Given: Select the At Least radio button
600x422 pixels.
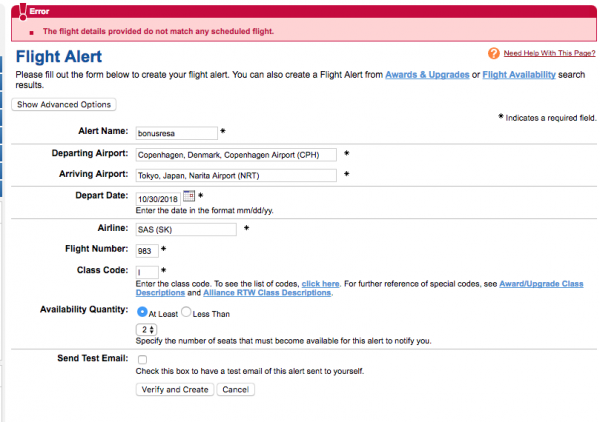Looking at the screenshot, I should (x=141, y=312).
